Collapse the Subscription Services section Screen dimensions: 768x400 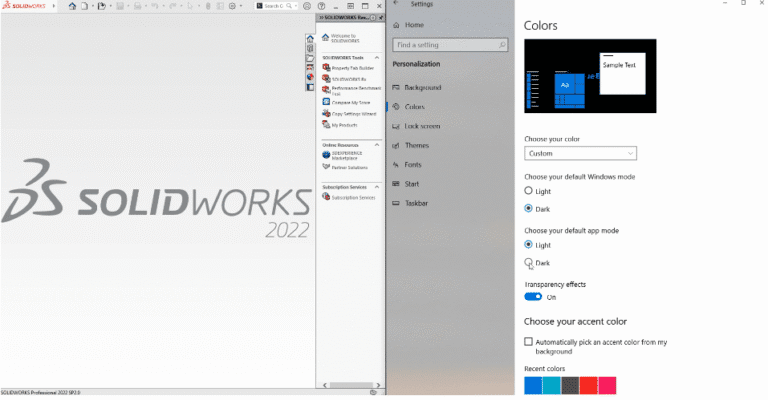(x=377, y=187)
